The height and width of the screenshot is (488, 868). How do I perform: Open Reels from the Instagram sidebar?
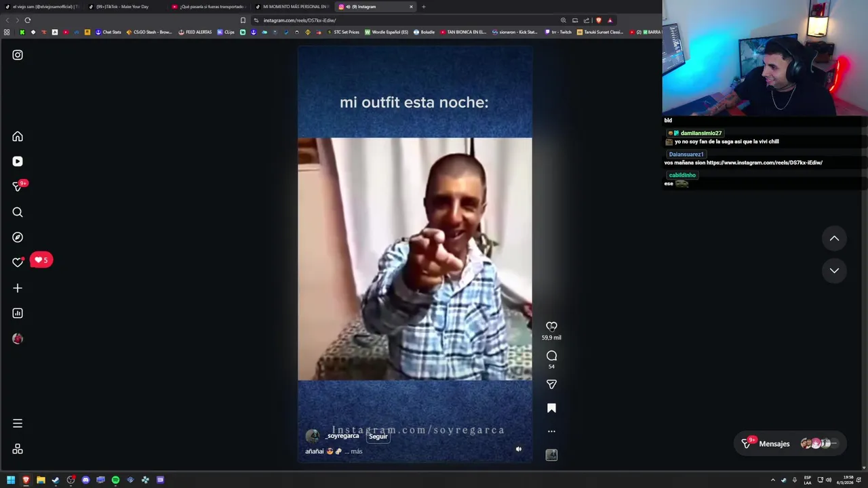tap(18, 161)
